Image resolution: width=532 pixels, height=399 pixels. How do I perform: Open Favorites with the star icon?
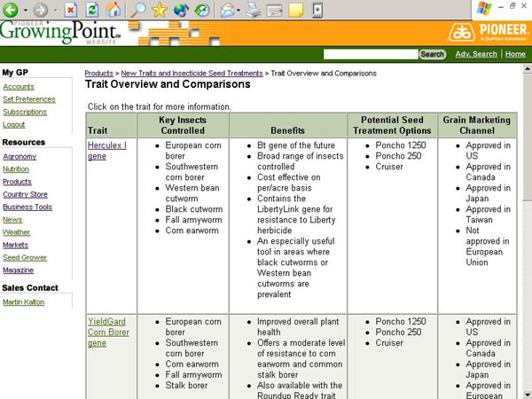pos(160,11)
